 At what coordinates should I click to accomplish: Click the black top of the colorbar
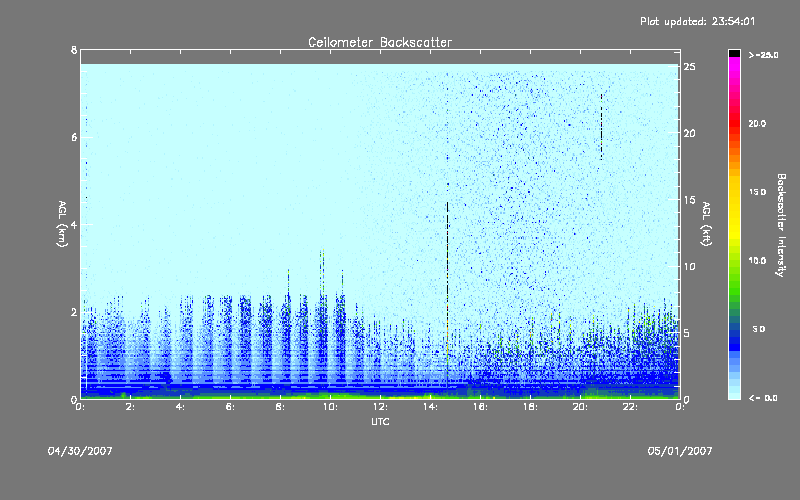tap(734, 53)
